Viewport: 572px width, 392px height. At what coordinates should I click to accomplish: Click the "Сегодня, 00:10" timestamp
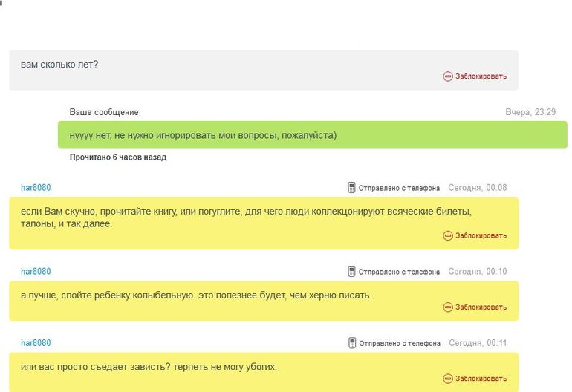click(478, 272)
